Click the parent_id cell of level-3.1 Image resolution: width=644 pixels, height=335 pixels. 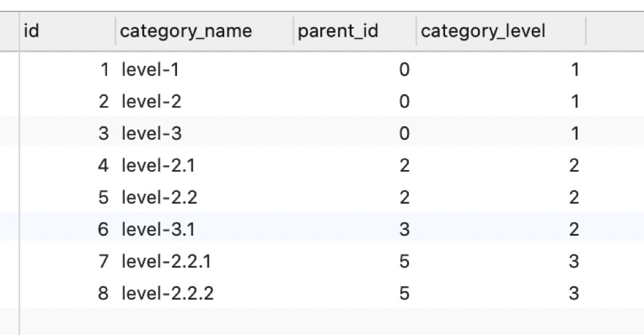[355, 229]
